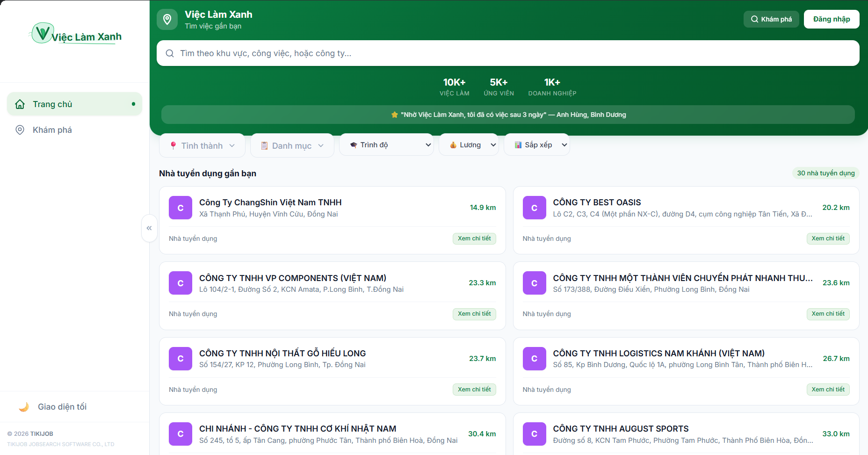Click company name CÔNG TY BEST OASIS
Screen dimensions: 868x455
[x=597, y=202]
